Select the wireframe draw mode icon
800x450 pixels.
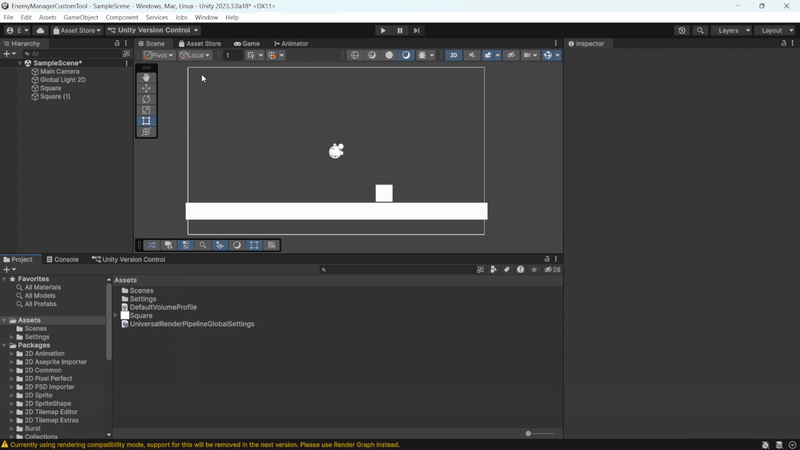click(x=355, y=55)
